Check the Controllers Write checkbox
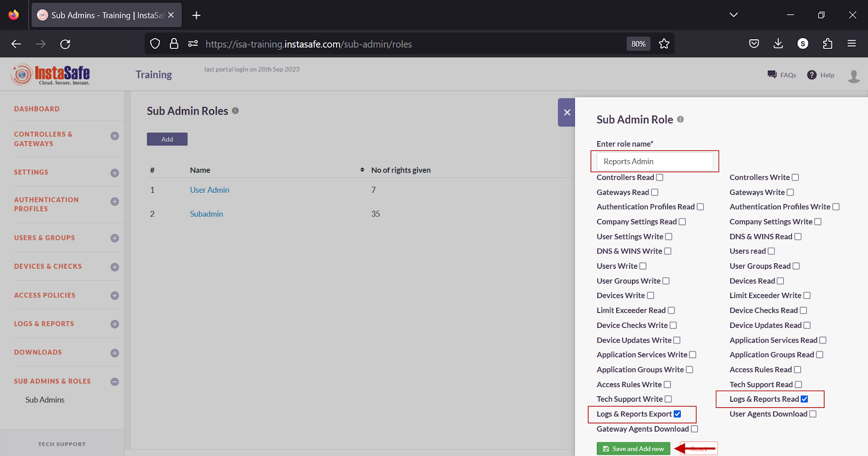The width and height of the screenshot is (868, 456). [795, 178]
